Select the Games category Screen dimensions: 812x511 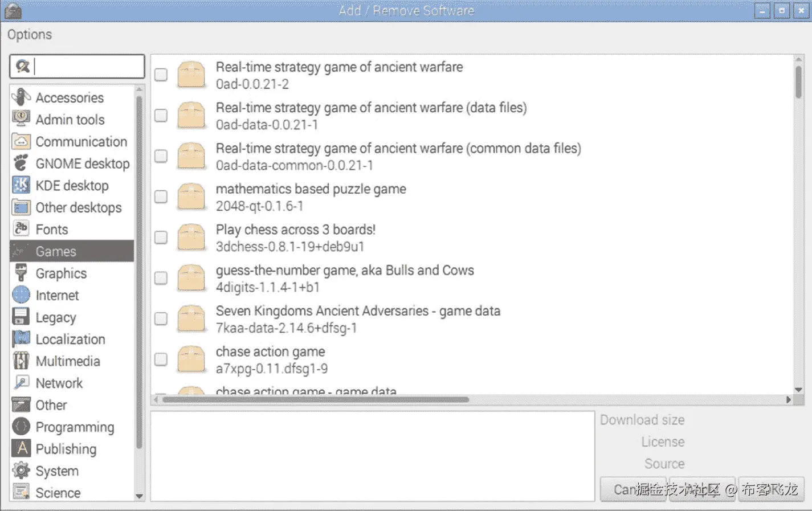click(x=56, y=251)
